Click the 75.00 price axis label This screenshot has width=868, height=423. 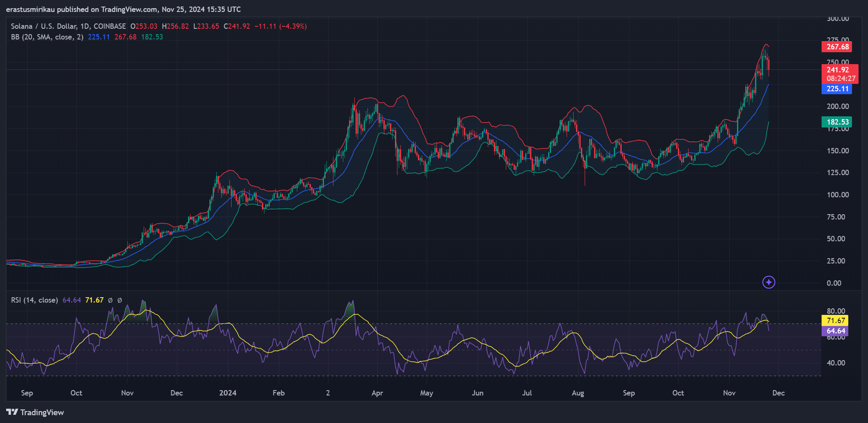(x=836, y=217)
